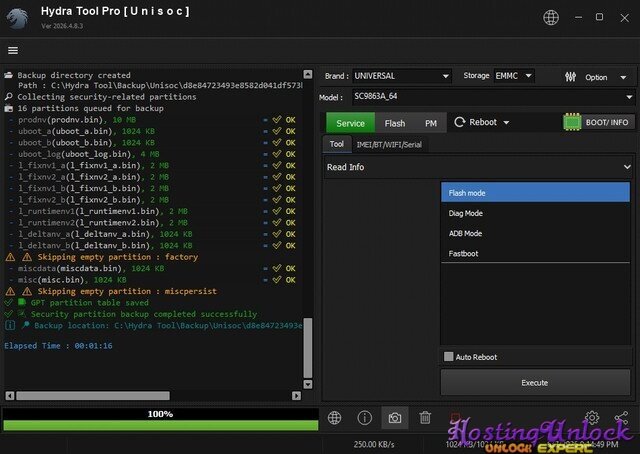Screen dimensions: 640x454
Task: Click the Elapsed Time 00:01:16 text
Action: (x=58, y=345)
